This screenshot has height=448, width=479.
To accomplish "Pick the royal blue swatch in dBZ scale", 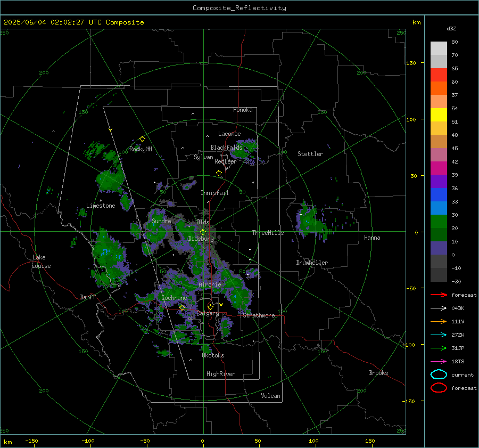I will pos(439,194).
